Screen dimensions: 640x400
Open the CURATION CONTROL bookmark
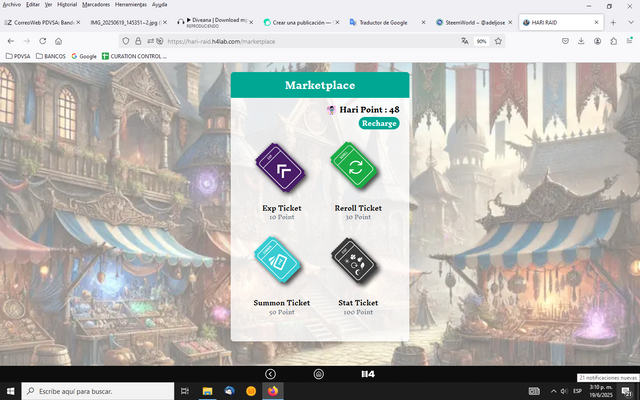pos(134,56)
